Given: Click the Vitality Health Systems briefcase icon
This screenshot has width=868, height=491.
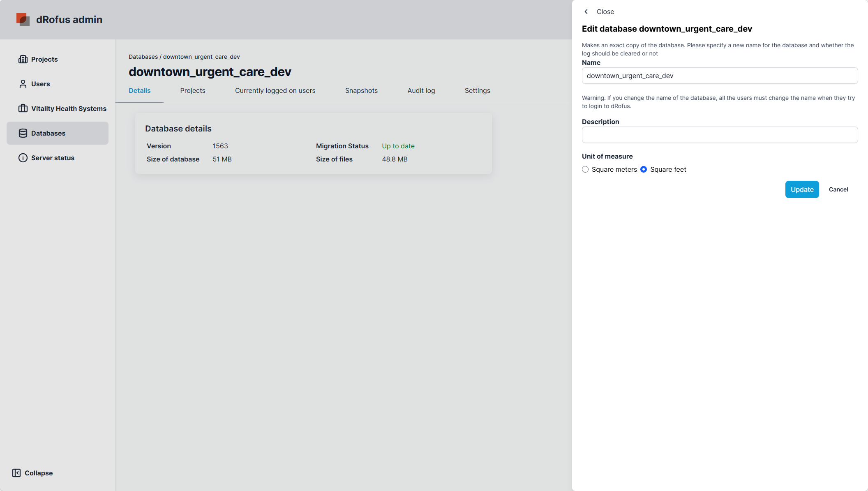Looking at the screenshot, I should pos(23,108).
